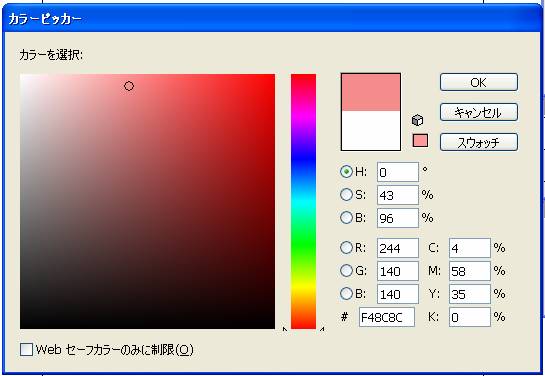
Task: Select the B brightness radio button
Action: [346, 218]
